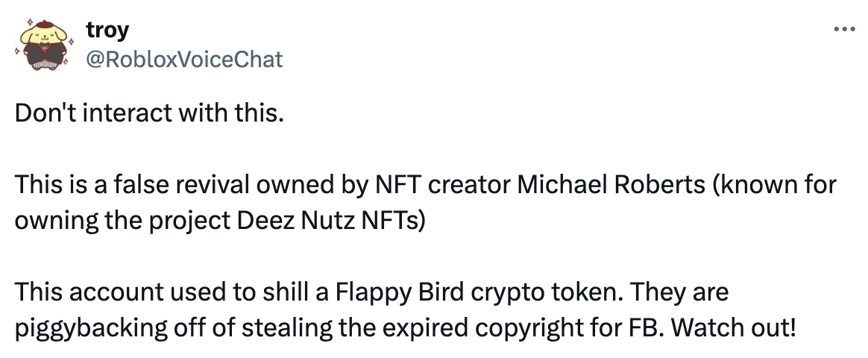Visit the @RobloxVoiceChat handle link

[184, 59]
